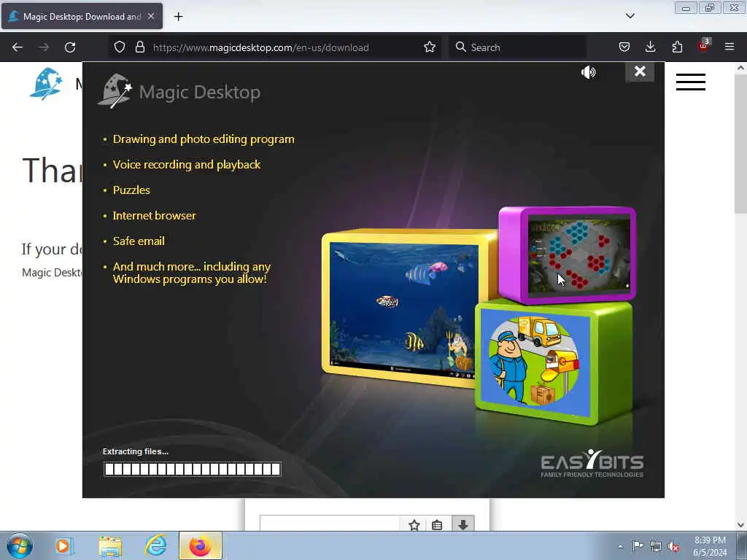Go back to previous page
The image size is (747, 560).
click(18, 47)
